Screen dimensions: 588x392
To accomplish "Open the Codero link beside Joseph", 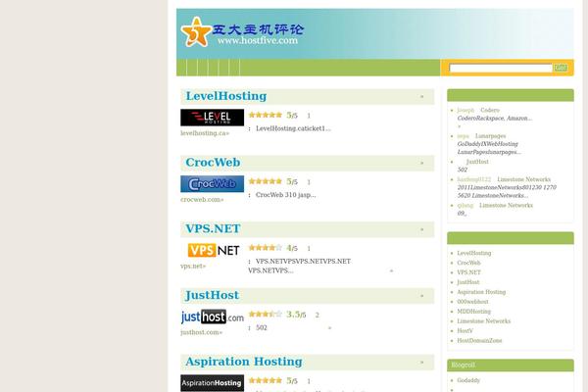I will tap(490, 110).
